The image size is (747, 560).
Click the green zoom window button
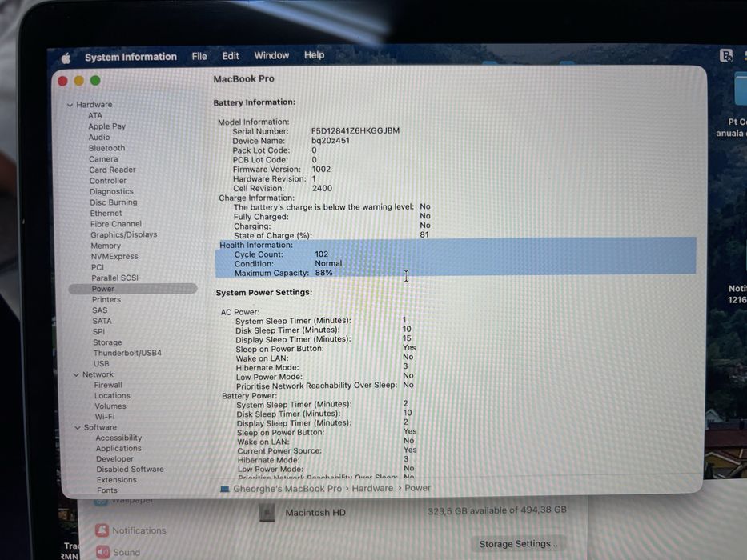click(95, 81)
